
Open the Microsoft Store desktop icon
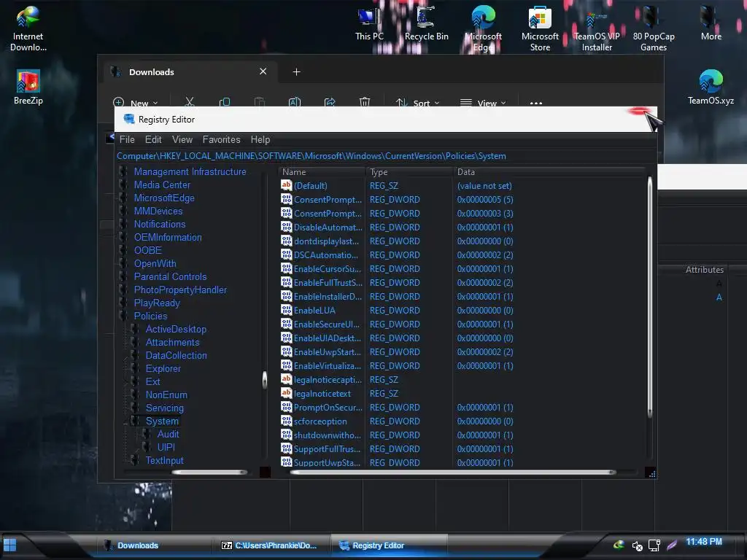pos(540,28)
